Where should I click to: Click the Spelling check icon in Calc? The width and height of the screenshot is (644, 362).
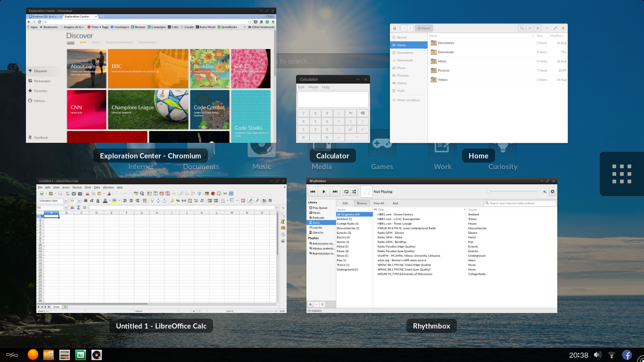coord(136,193)
